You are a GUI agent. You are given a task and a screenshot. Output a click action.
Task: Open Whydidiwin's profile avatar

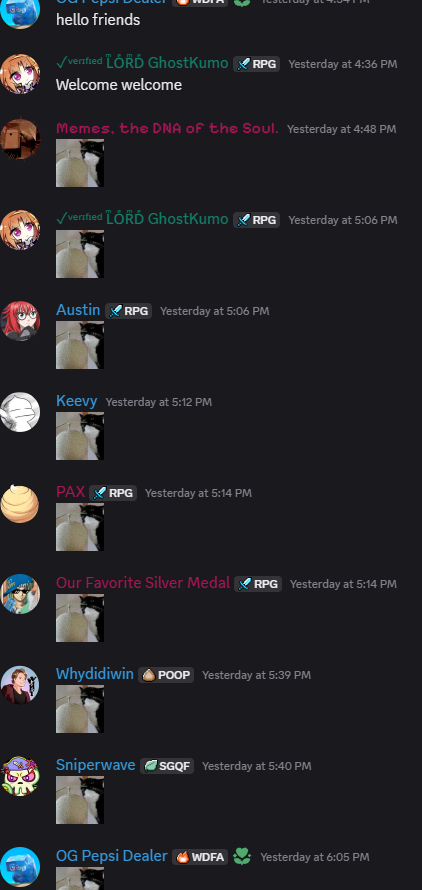20,685
